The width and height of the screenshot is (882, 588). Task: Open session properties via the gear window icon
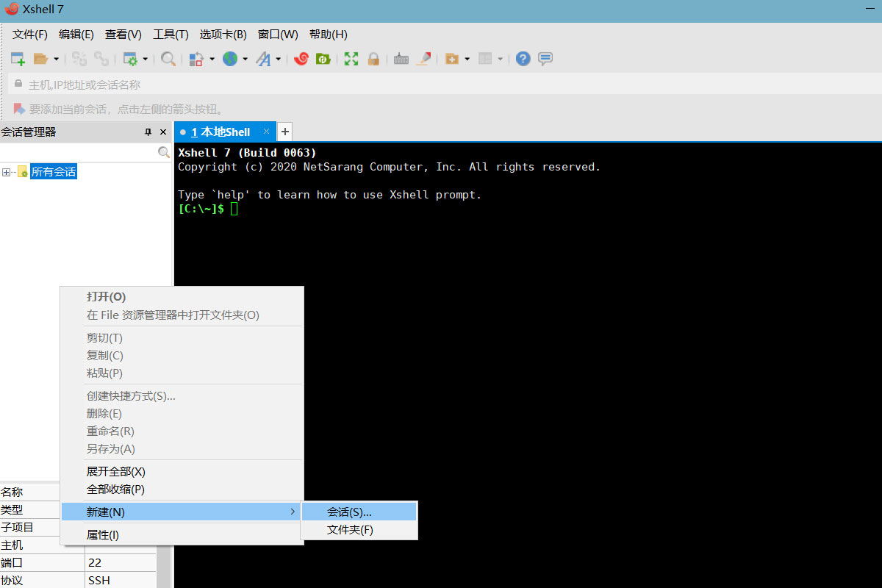(130, 59)
